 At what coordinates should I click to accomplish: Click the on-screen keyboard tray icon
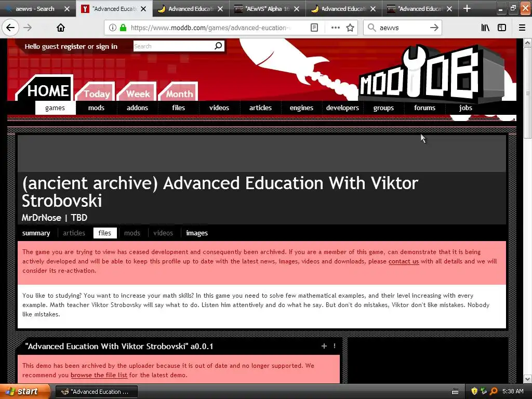[455, 392]
